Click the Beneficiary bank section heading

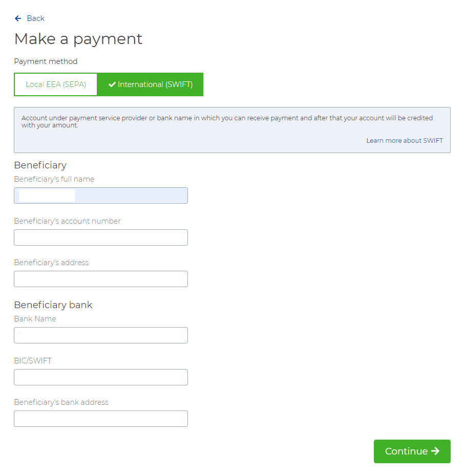click(x=53, y=305)
